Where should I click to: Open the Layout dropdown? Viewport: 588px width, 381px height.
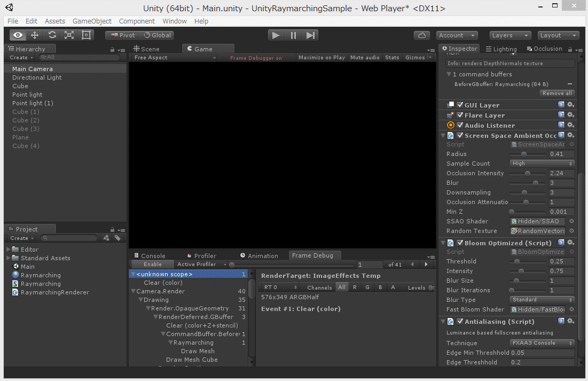(558, 35)
